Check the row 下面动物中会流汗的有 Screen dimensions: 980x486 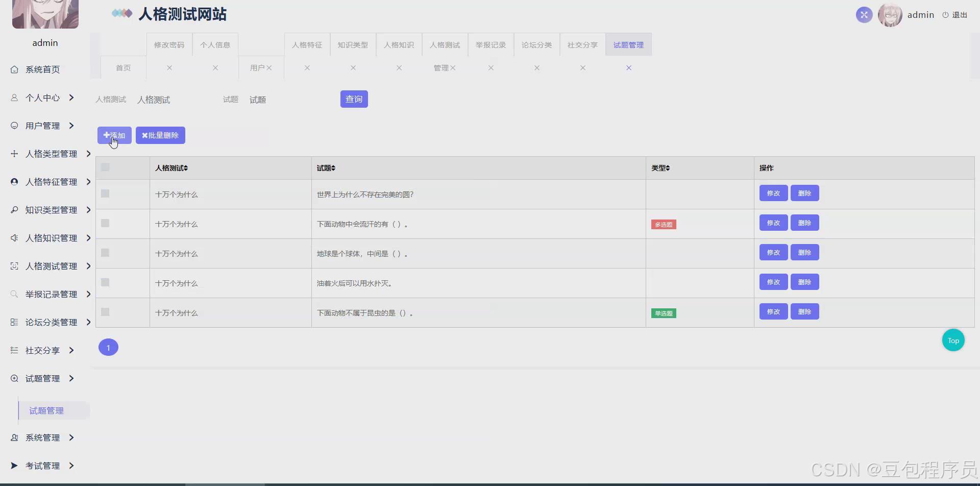105,223
